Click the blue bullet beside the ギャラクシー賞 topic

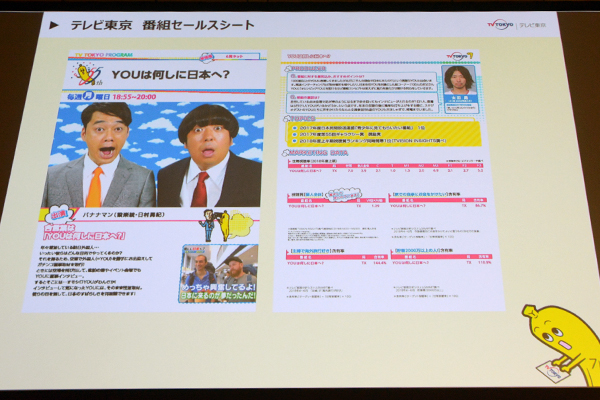(293, 134)
